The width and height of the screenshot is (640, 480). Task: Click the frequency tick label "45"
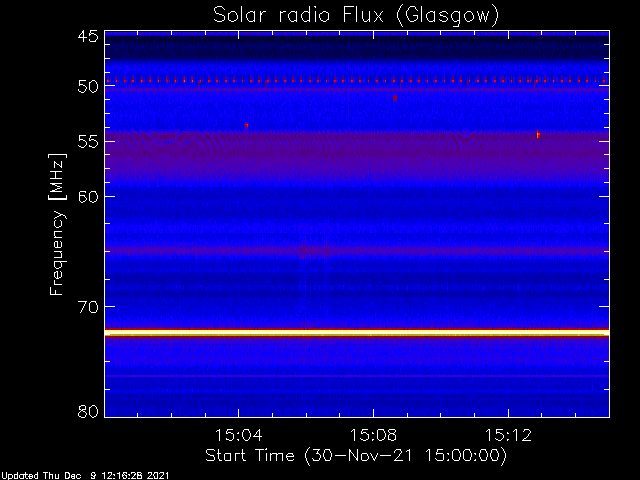tap(88, 36)
